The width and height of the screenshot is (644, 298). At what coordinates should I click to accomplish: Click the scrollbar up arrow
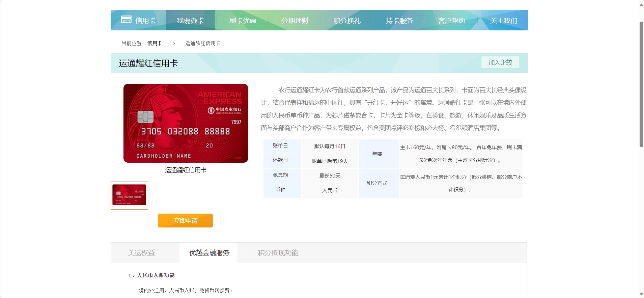pos(641,5)
